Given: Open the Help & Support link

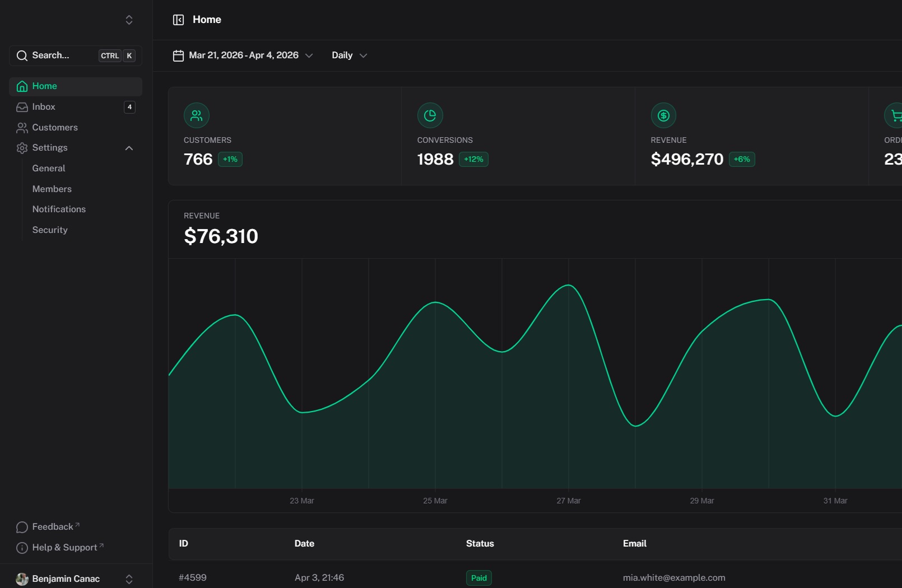Looking at the screenshot, I should coord(64,548).
